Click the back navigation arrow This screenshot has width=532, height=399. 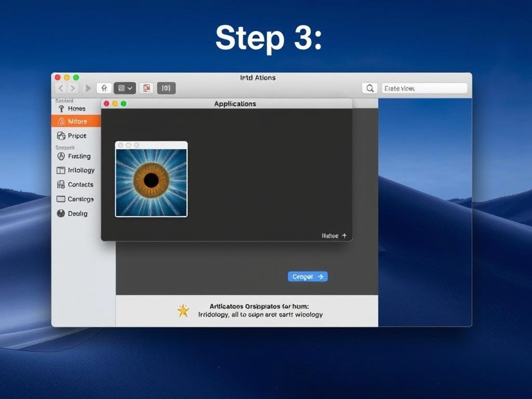pos(61,88)
